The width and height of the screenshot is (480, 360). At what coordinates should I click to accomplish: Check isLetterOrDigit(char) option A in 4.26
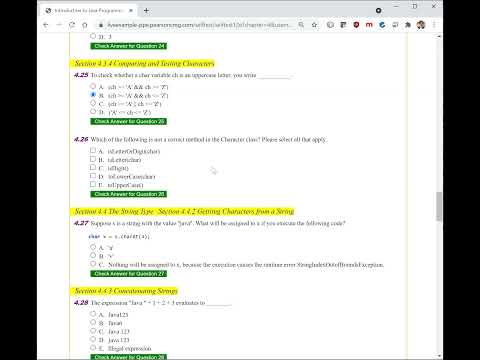(93, 150)
